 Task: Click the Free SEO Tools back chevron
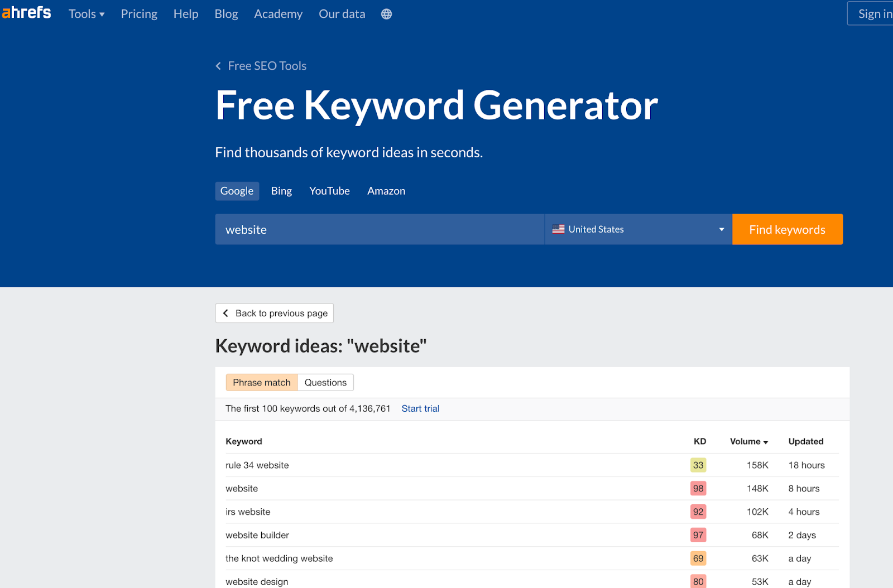point(218,66)
